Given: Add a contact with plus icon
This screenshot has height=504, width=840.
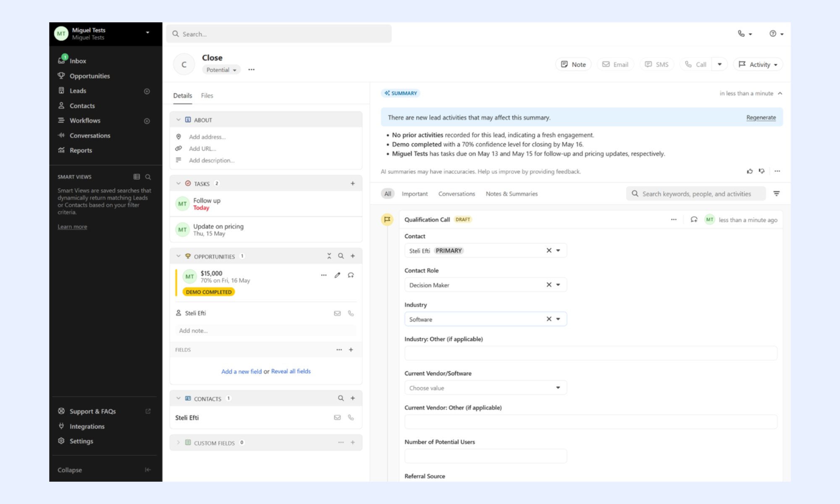Looking at the screenshot, I should [x=353, y=398].
